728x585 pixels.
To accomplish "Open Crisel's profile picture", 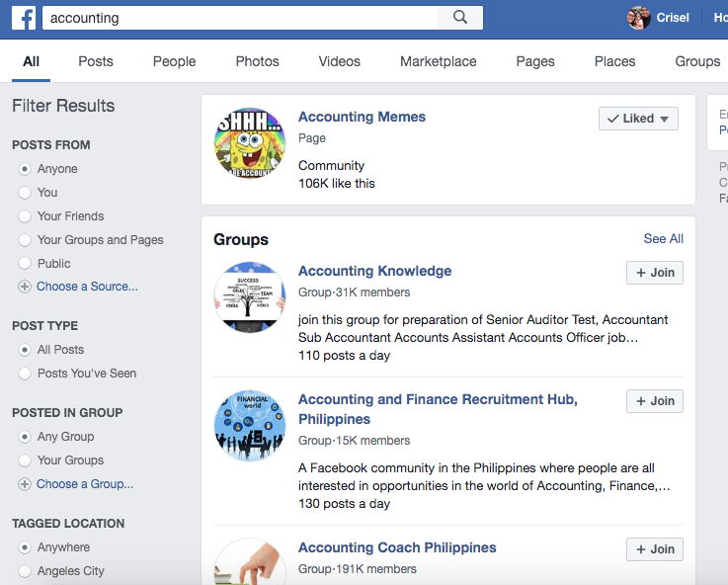I will tap(638, 18).
